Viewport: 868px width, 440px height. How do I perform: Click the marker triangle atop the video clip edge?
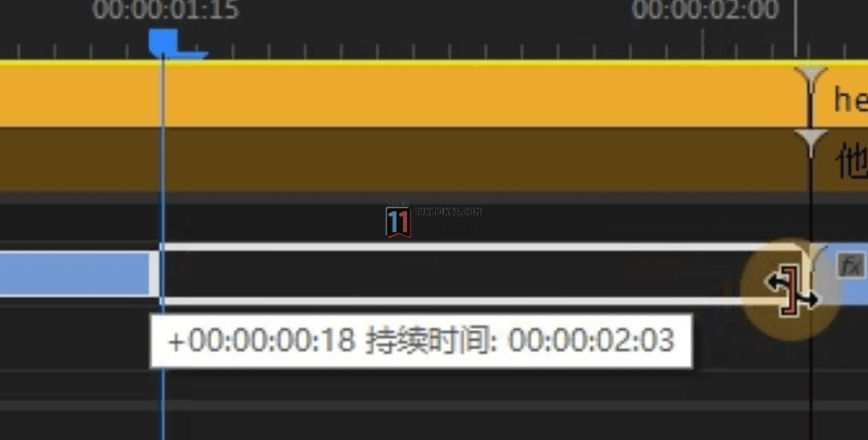(814, 254)
